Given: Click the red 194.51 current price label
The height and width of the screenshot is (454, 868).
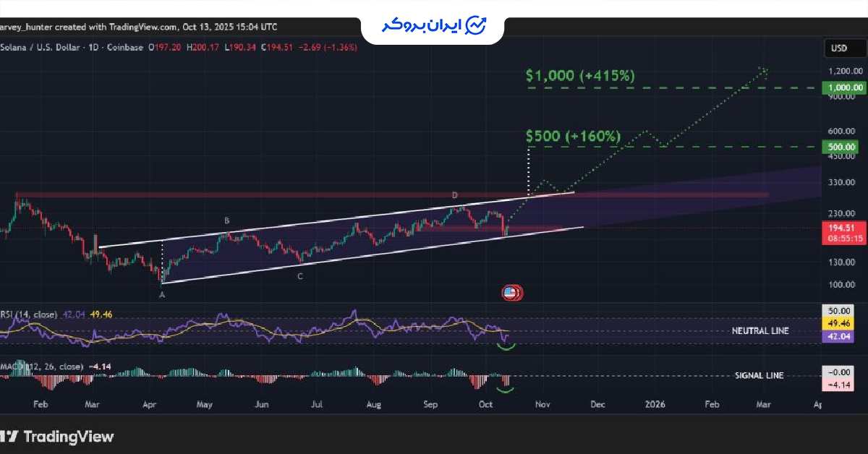Looking at the screenshot, I should 846,227.
